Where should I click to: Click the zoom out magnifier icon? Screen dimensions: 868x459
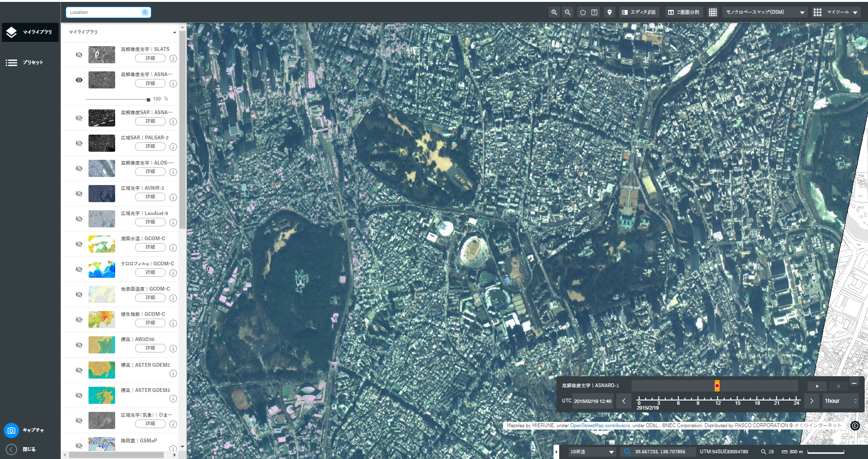[x=567, y=12]
